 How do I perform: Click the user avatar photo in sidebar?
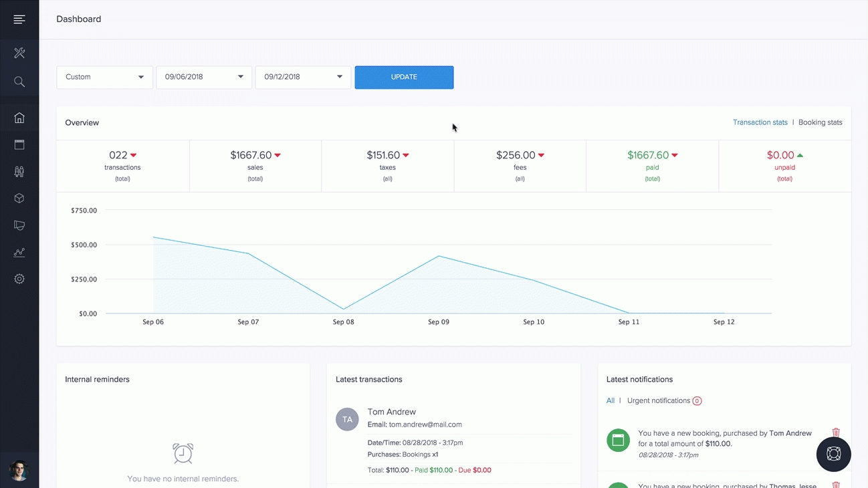coord(19,470)
